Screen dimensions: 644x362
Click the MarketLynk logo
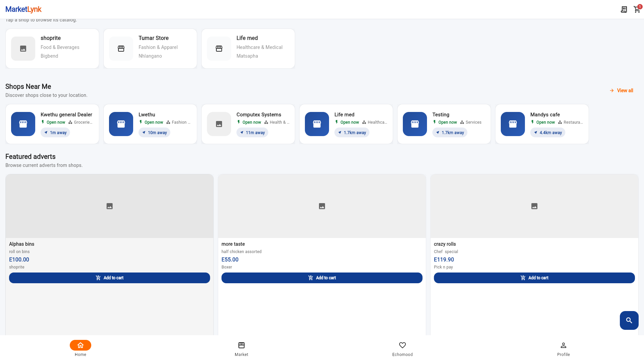click(23, 9)
